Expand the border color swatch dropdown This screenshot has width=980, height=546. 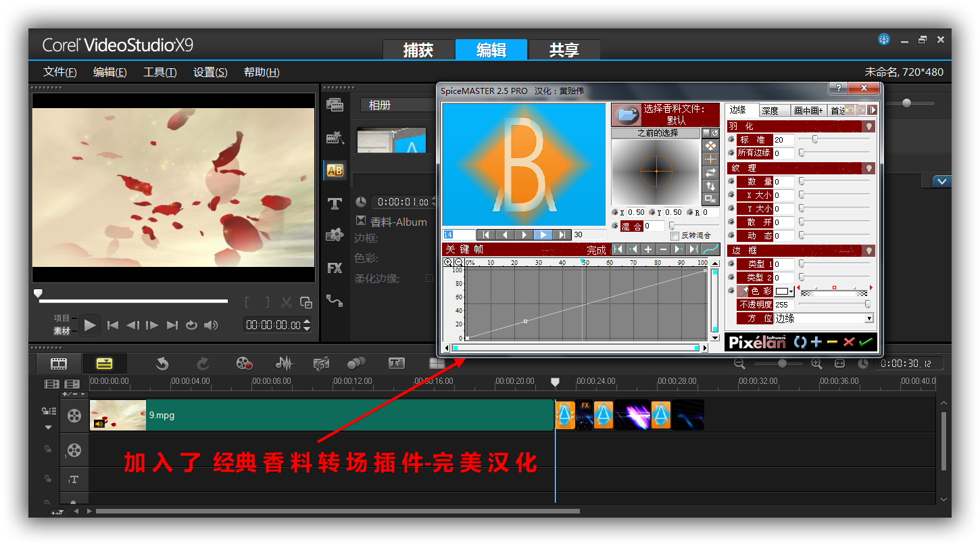[x=791, y=291]
